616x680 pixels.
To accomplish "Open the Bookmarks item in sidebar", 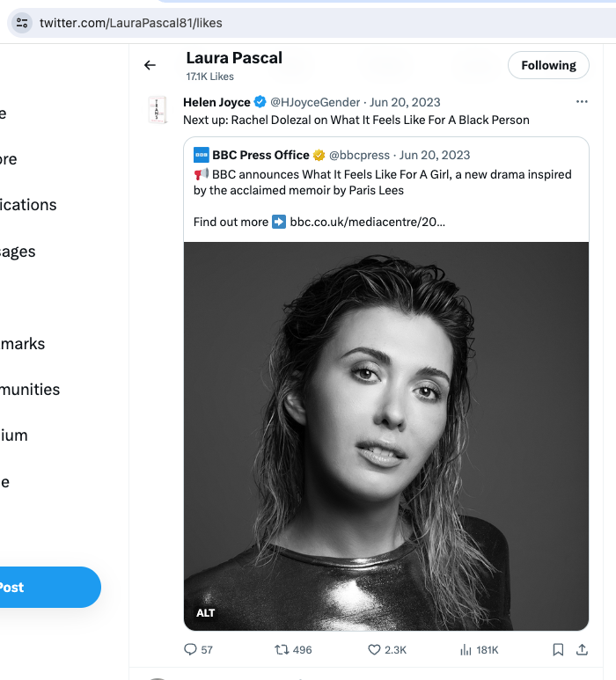I will coord(23,344).
